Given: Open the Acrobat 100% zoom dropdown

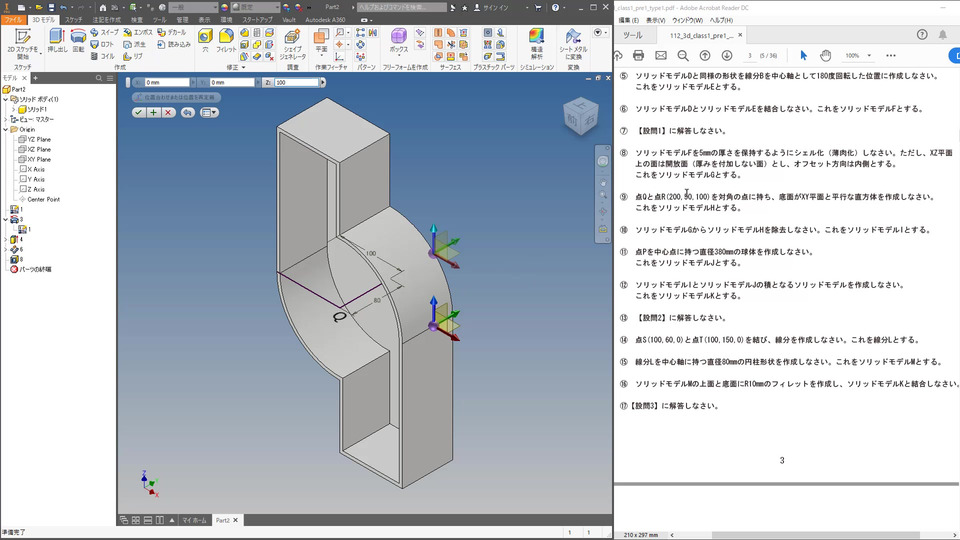Looking at the screenshot, I should coord(869,56).
